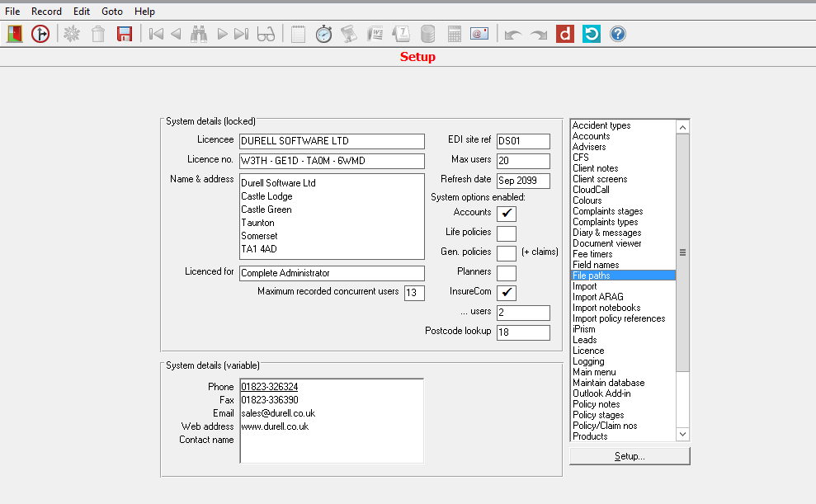The height and width of the screenshot is (504, 816).
Task: Toggle the Life policies checkbox
Action: pyautogui.click(x=507, y=233)
